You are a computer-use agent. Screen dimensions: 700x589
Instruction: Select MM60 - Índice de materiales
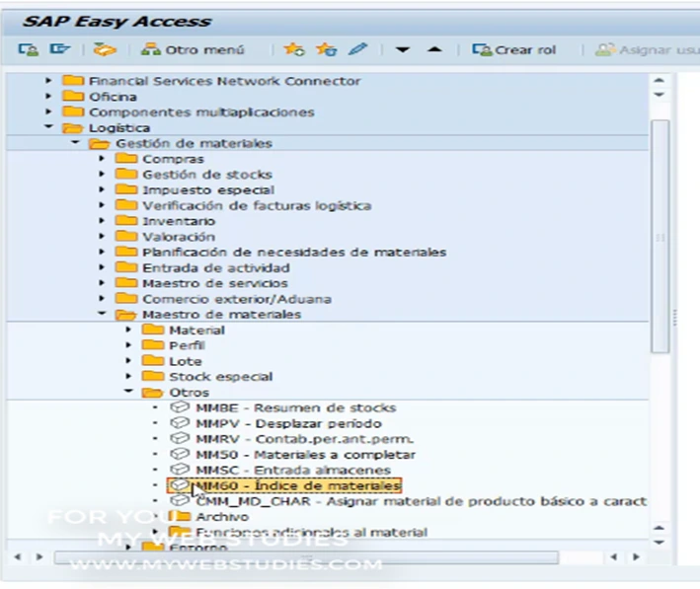tap(284, 485)
